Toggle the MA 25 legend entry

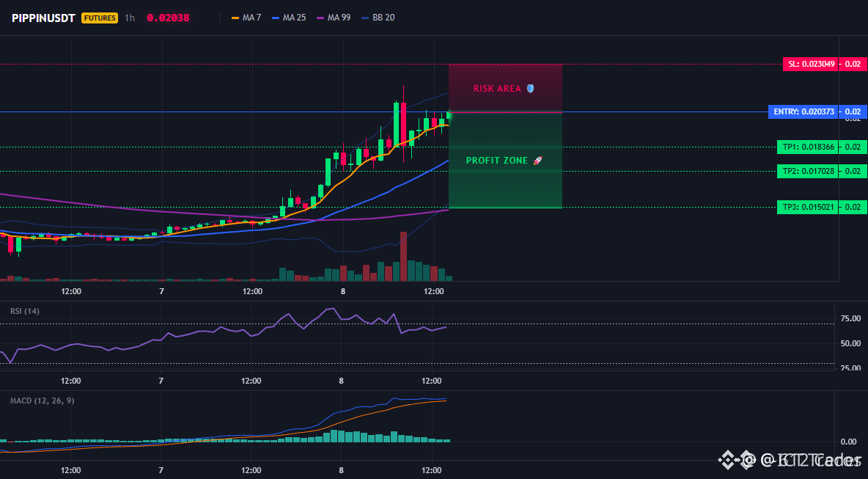(289, 18)
